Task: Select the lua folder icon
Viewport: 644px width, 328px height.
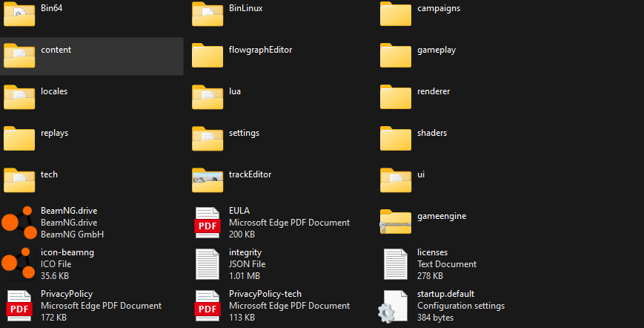Action: tap(208, 97)
